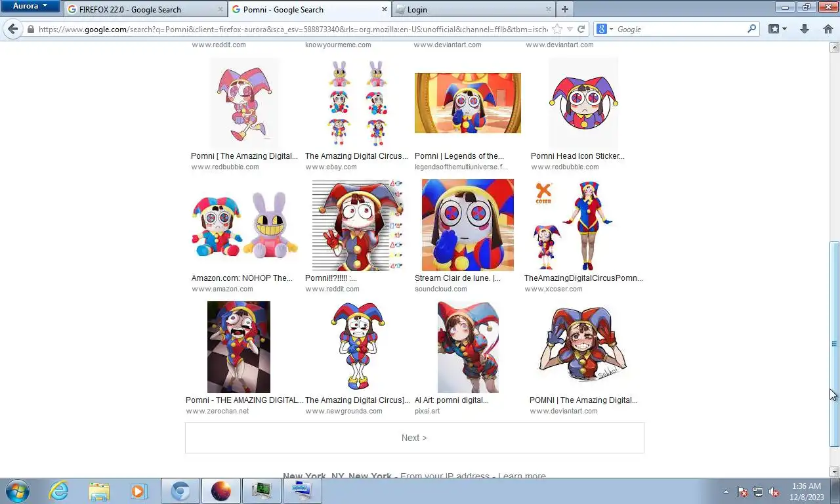Open the soundcloud Pomni 3D render thumbnail
This screenshot has width=840, height=504.
tap(468, 225)
